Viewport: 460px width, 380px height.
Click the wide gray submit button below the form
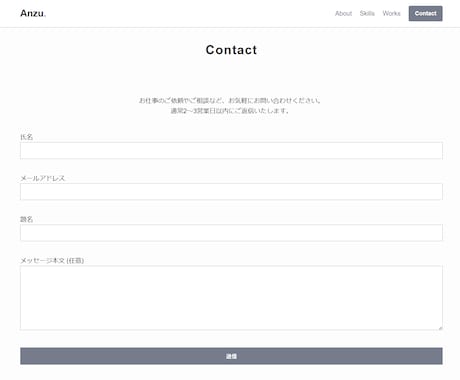click(x=231, y=356)
